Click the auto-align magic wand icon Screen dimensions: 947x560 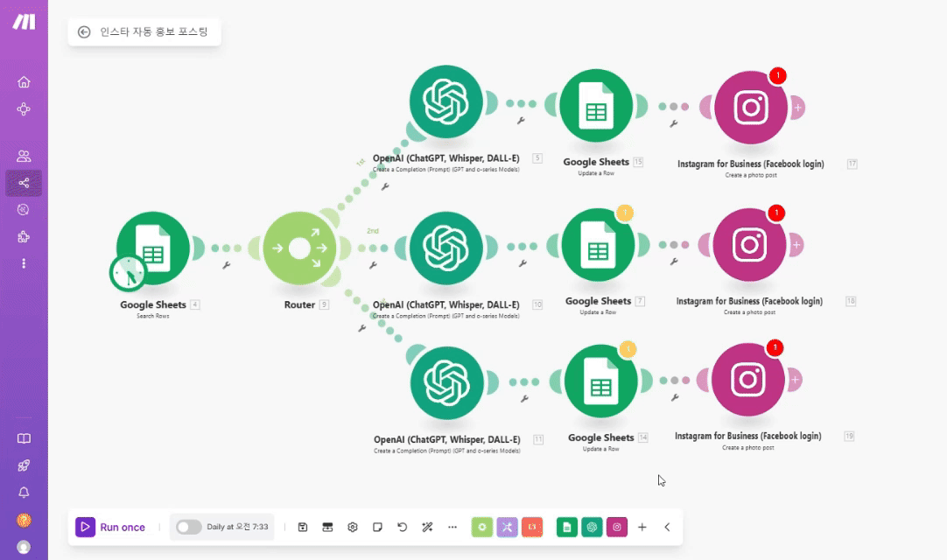(427, 527)
